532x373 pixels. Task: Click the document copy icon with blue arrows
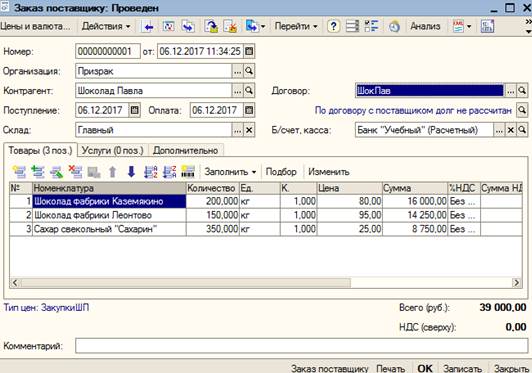[x=188, y=26]
